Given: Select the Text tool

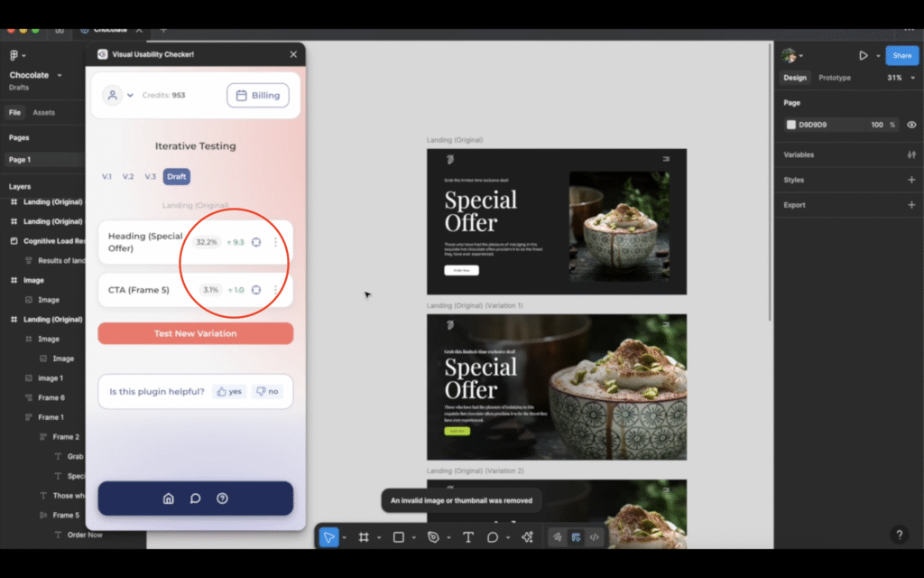Looking at the screenshot, I should [467, 537].
